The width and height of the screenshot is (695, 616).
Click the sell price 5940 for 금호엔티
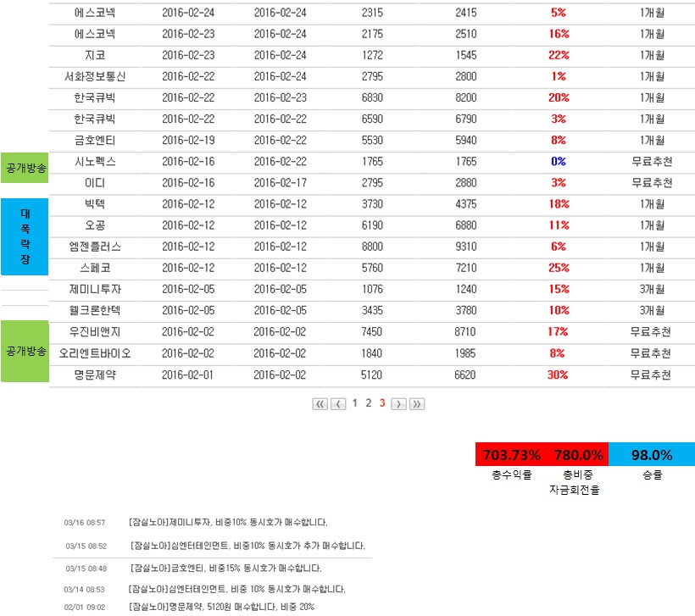click(x=466, y=140)
